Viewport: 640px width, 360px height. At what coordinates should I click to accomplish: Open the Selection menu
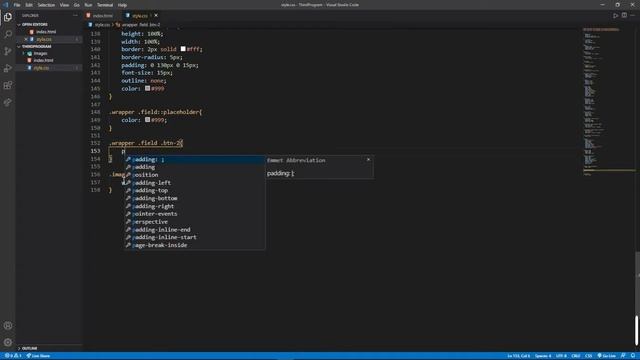tap(46, 5)
